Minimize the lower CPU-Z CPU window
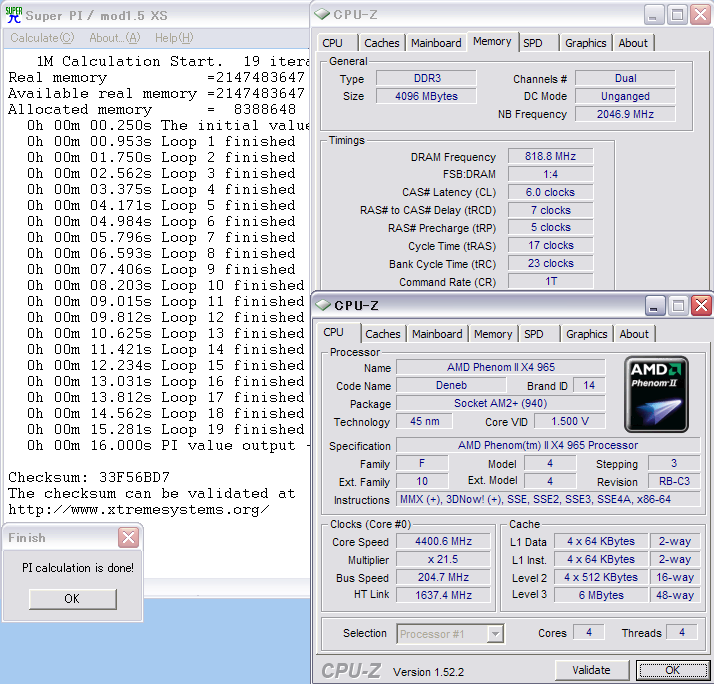 pyautogui.click(x=655, y=306)
